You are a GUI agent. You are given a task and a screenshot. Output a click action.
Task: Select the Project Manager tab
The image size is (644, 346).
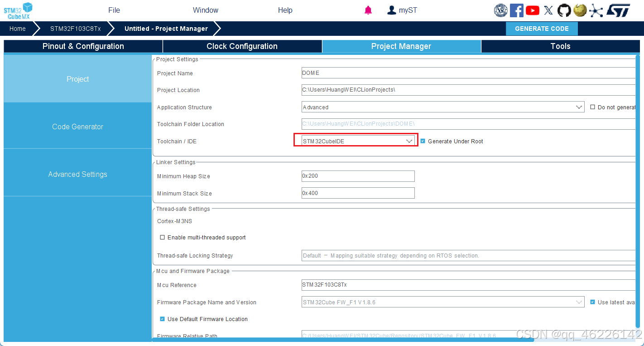(401, 46)
